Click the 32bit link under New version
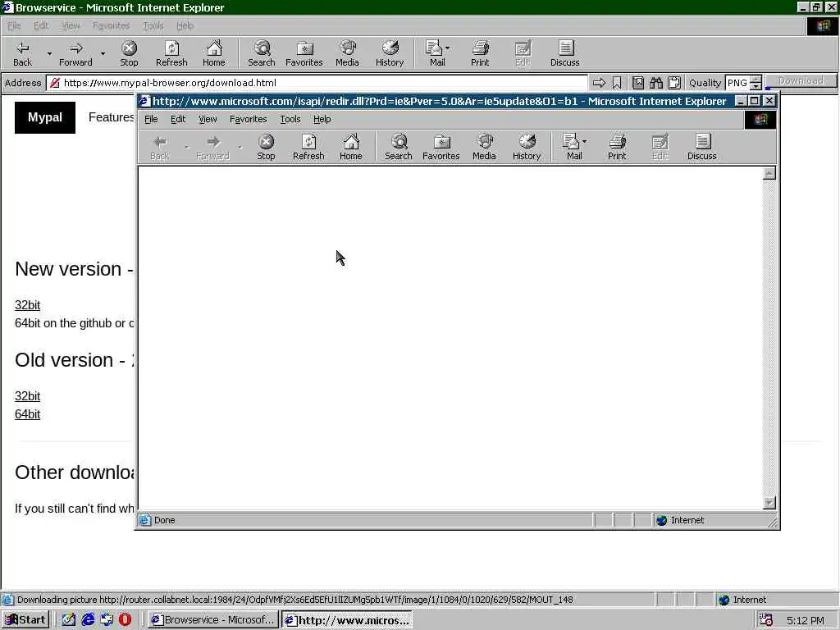The width and height of the screenshot is (840, 630). (27, 305)
